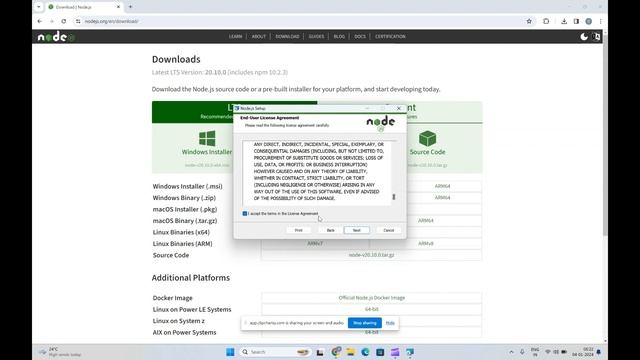Image resolution: width=640 pixels, height=360 pixels.
Task: Click Stop sharing button
Action: coord(364,323)
